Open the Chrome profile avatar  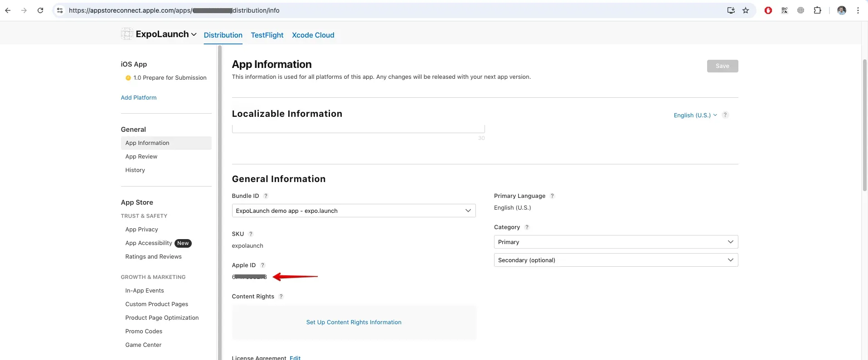[x=842, y=10]
